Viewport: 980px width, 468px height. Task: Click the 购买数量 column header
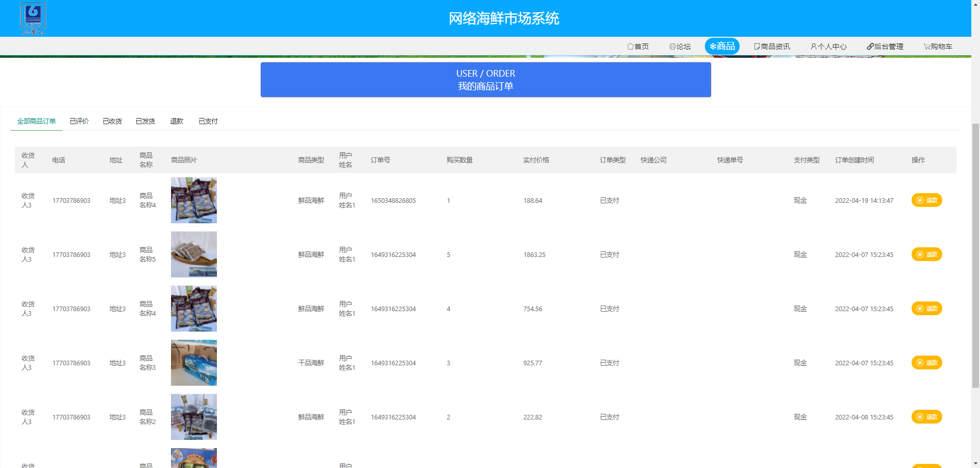(459, 160)
